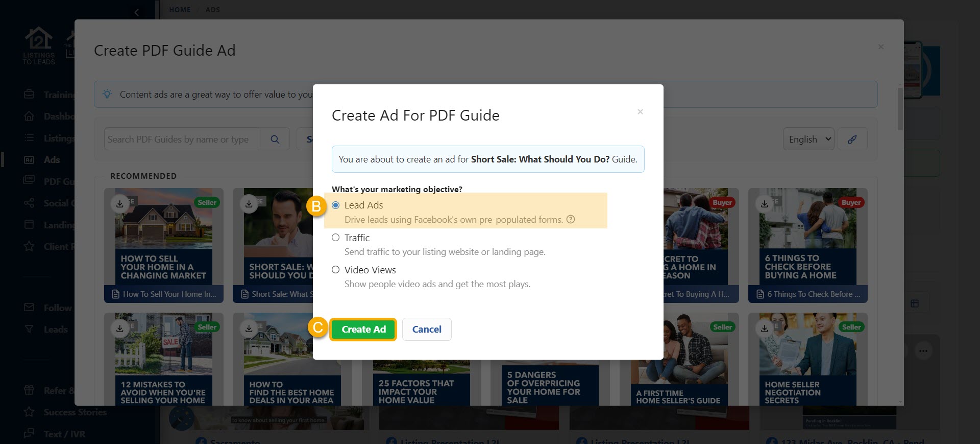Open the 5 Dangers Of Overpricing guide
The width and height of the screenshot is (980, 444).
click(x=550, y=383)
